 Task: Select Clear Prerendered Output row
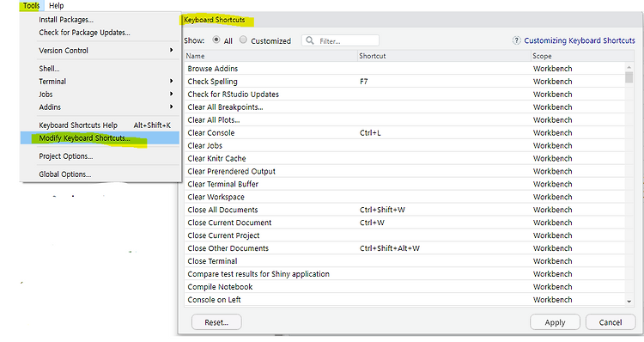pyautogui.click(x=404, y=171)
